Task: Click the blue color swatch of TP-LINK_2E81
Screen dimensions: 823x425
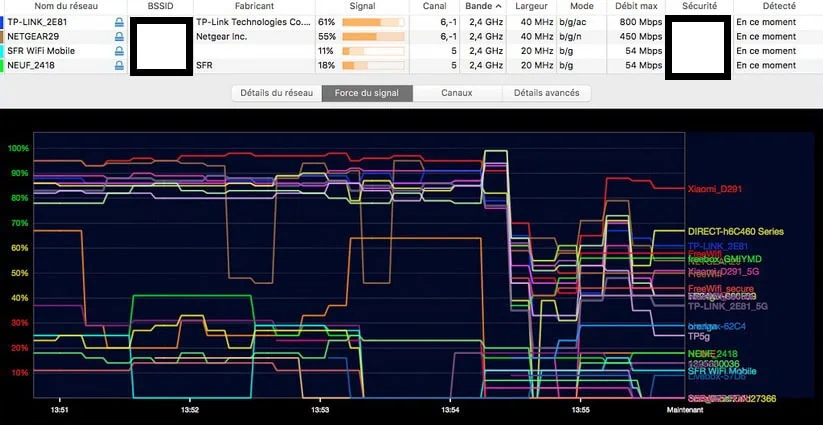Action: [3, 21]
